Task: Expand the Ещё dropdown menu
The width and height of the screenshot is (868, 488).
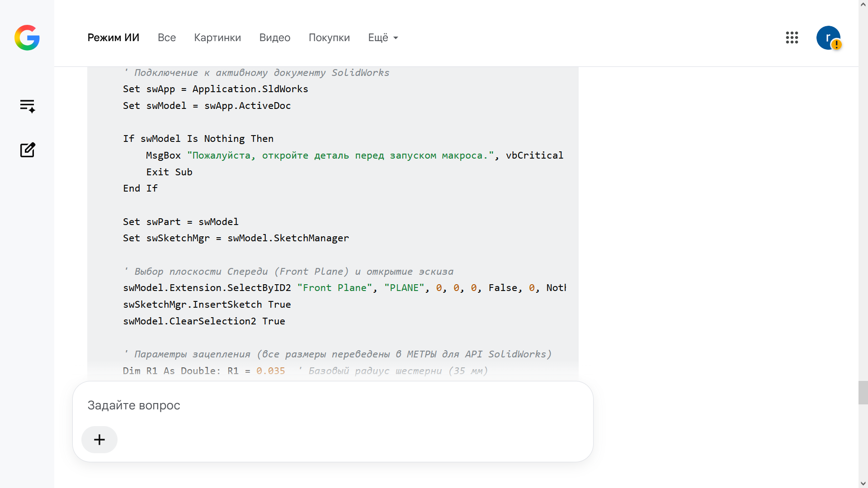Action: pyautogui.click(x=383, y=38)
